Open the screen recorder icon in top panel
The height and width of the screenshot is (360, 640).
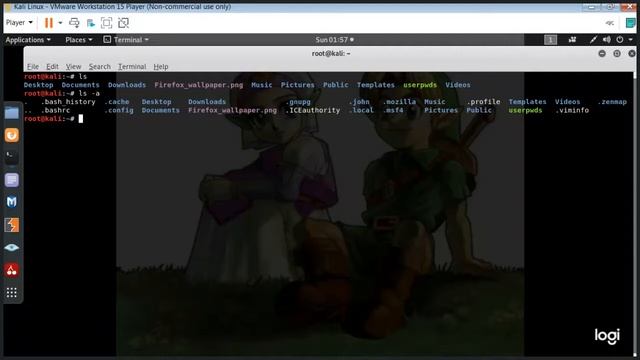[x=572, y=40]
